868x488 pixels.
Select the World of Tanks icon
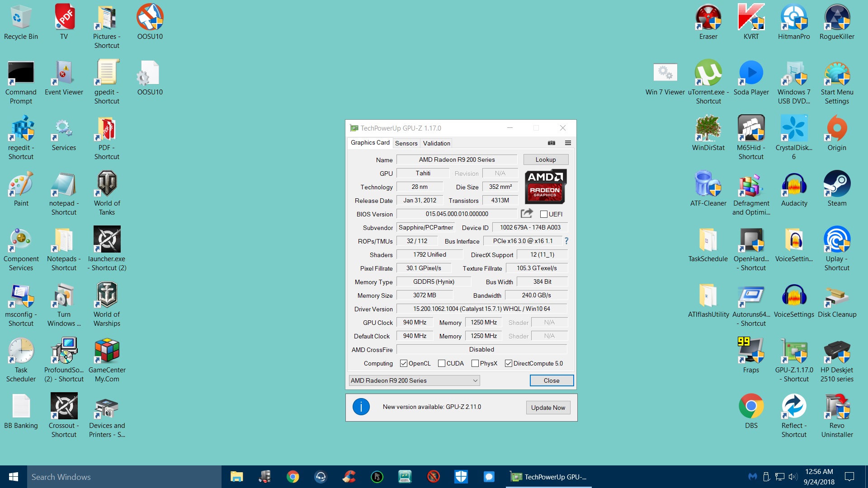tap(107, 192)
